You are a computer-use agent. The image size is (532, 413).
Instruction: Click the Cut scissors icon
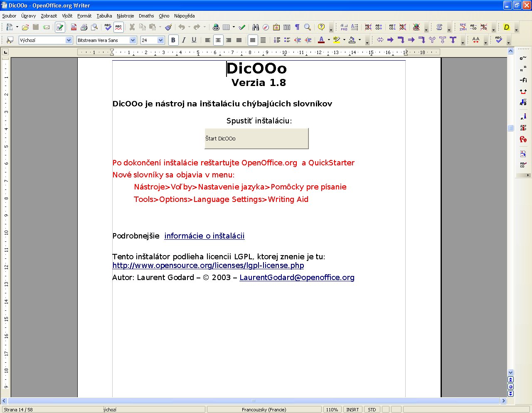point(132,27)
